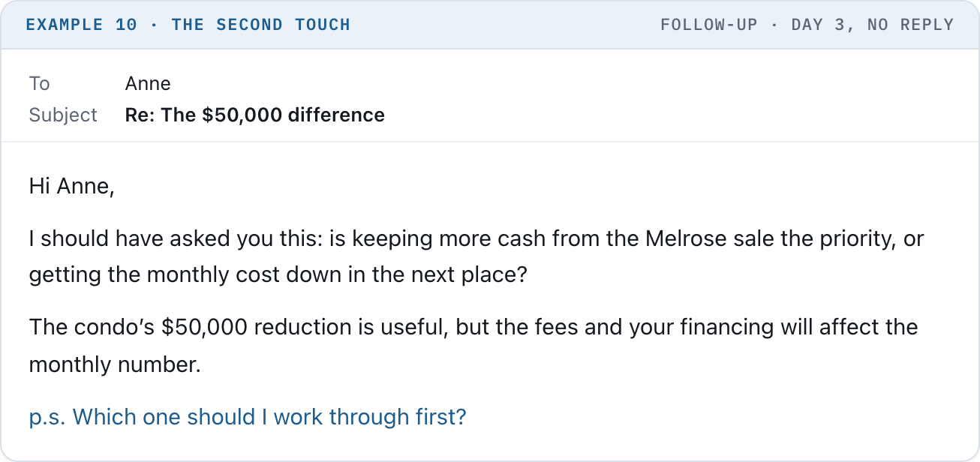The image size is (980, 462).
Task: Click the 'Day 3, No Reply' status text
Action: [873, 25]
